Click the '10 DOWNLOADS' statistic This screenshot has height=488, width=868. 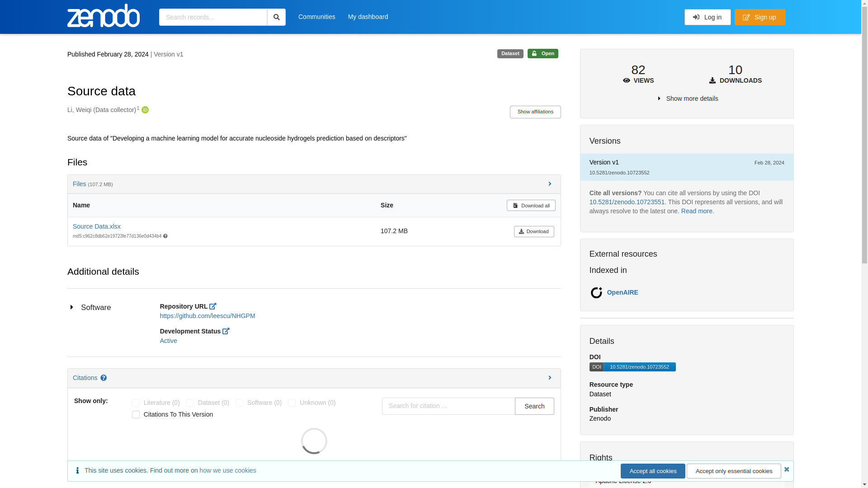click(736, 74)
